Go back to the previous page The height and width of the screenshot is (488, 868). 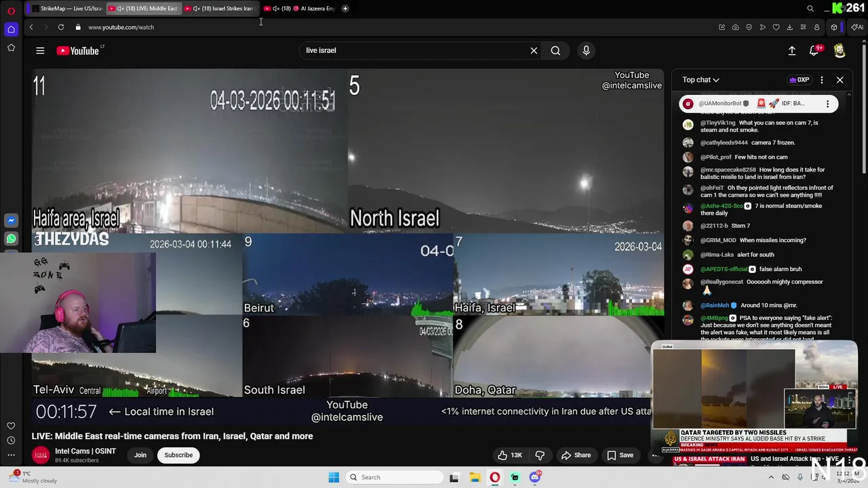31,27
